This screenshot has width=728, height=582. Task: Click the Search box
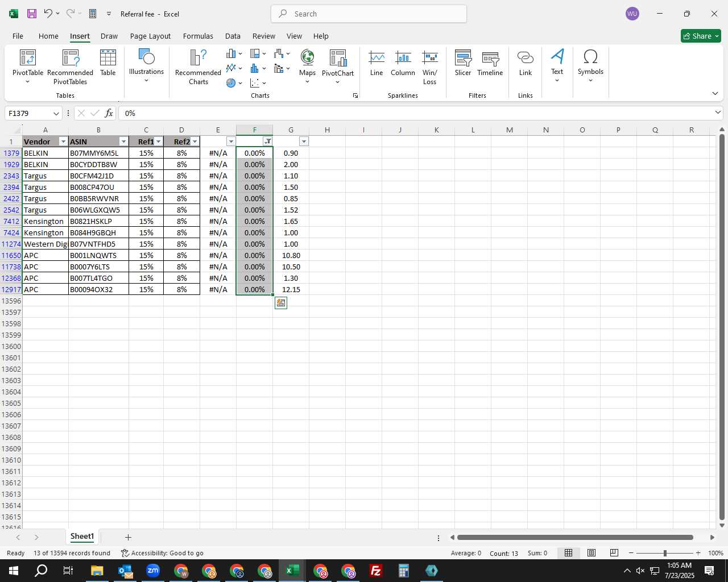[x=369, y=14]
